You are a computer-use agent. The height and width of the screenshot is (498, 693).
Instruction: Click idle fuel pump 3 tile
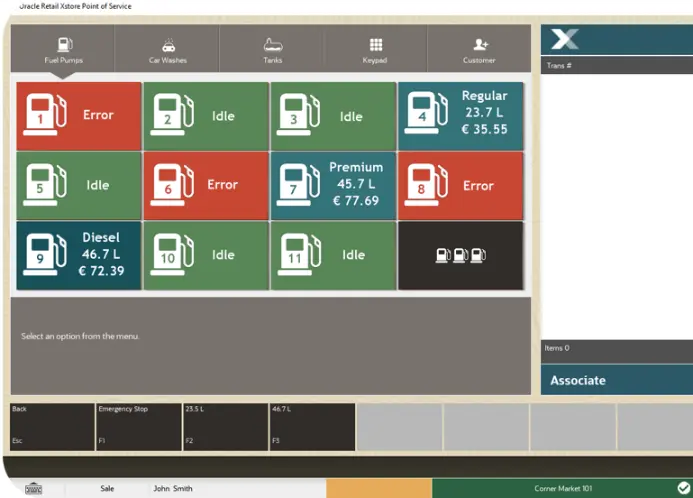click(x=333, y=116)
